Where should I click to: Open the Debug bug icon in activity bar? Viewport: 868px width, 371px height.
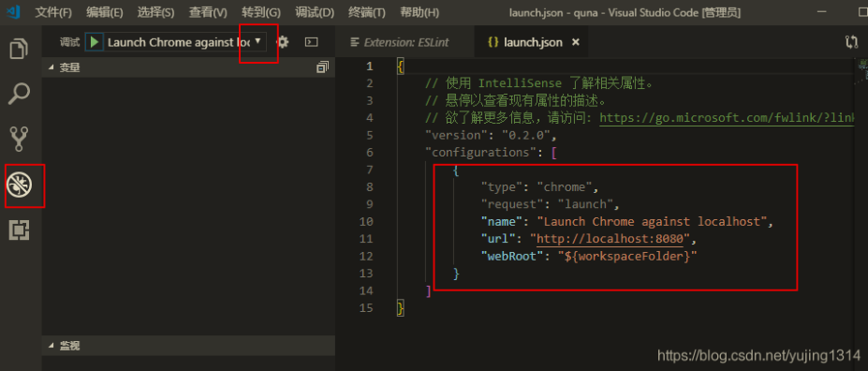point(20,184)
